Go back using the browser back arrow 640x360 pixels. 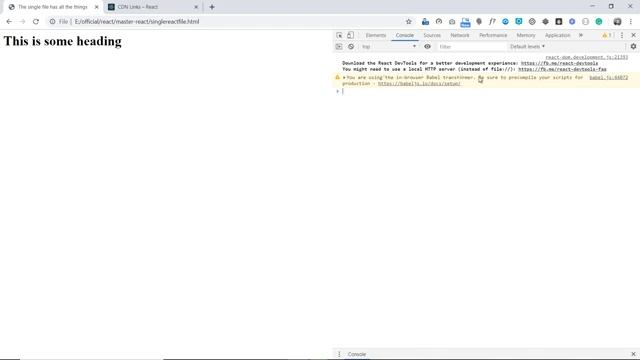coord(9,22)
